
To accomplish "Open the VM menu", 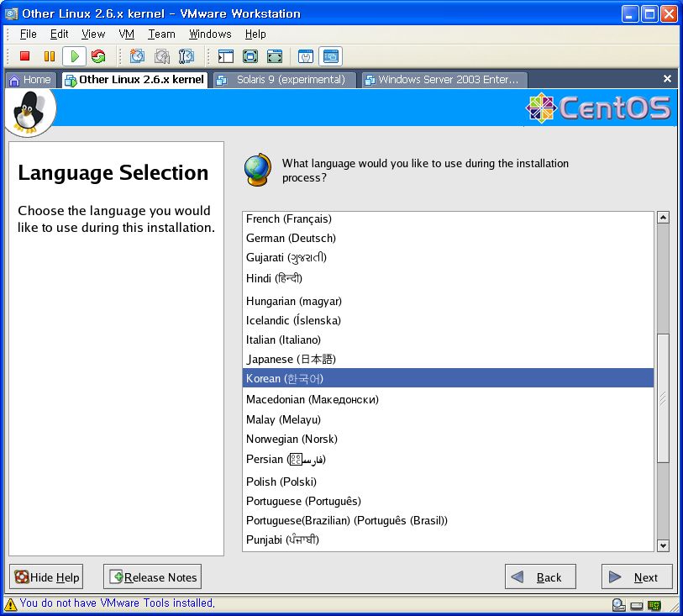I will [126, 34].
